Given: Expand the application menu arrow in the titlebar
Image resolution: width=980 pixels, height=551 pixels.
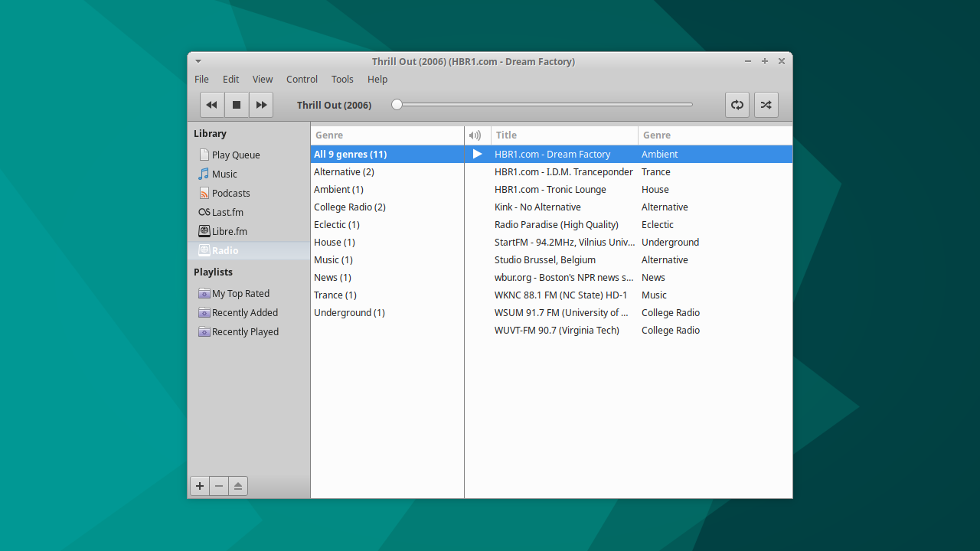Looking at the screenshot, I should 198,61.
